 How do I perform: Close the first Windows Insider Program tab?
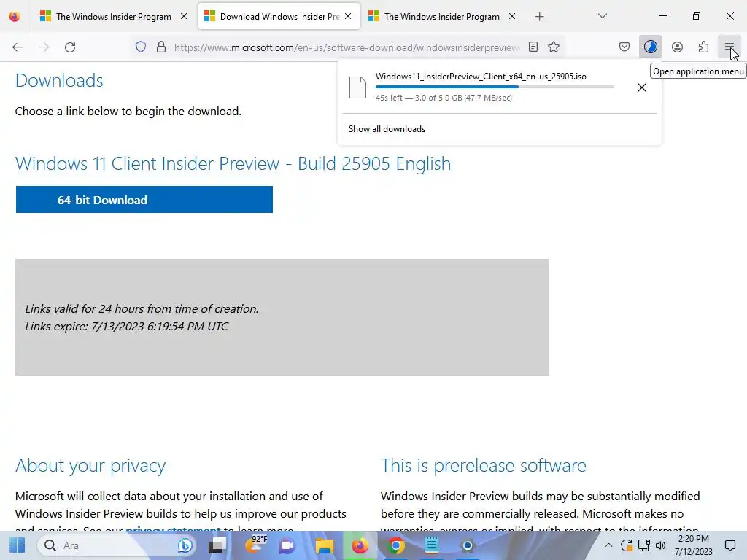click(184, 16)
